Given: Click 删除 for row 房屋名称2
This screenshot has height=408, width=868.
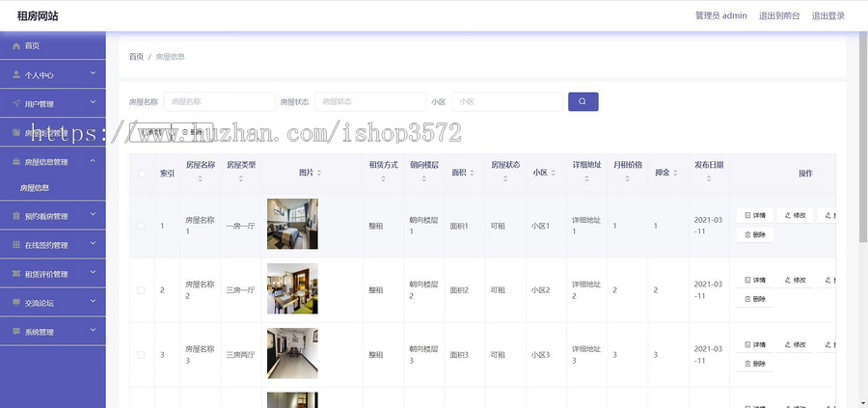Looking at the screenshot, I should coord(755,299).
